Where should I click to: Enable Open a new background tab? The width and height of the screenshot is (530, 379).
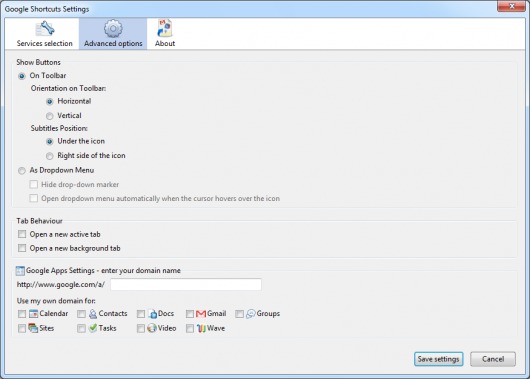(x=22, y=248)
